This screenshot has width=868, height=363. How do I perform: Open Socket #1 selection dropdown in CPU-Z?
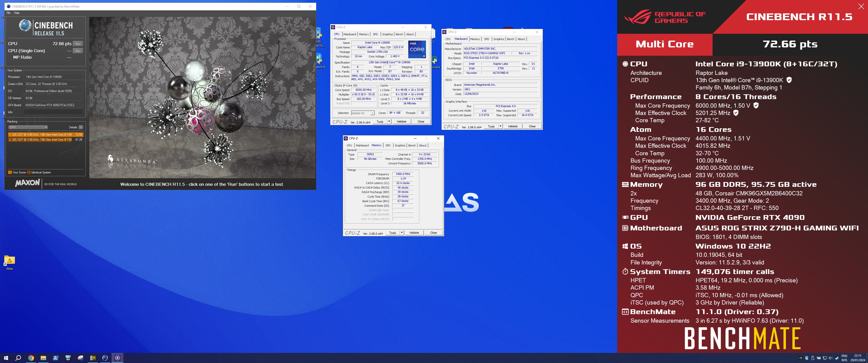coord(363,113)
